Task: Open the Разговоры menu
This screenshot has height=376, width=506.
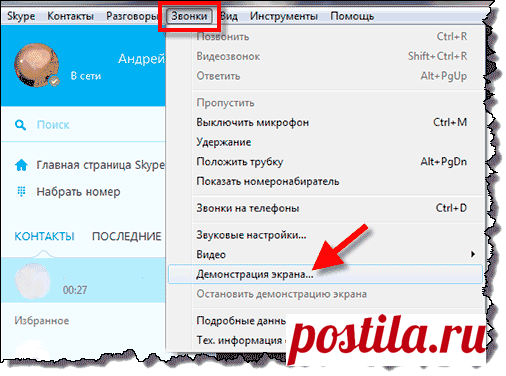Action: [x=132, y=16]
